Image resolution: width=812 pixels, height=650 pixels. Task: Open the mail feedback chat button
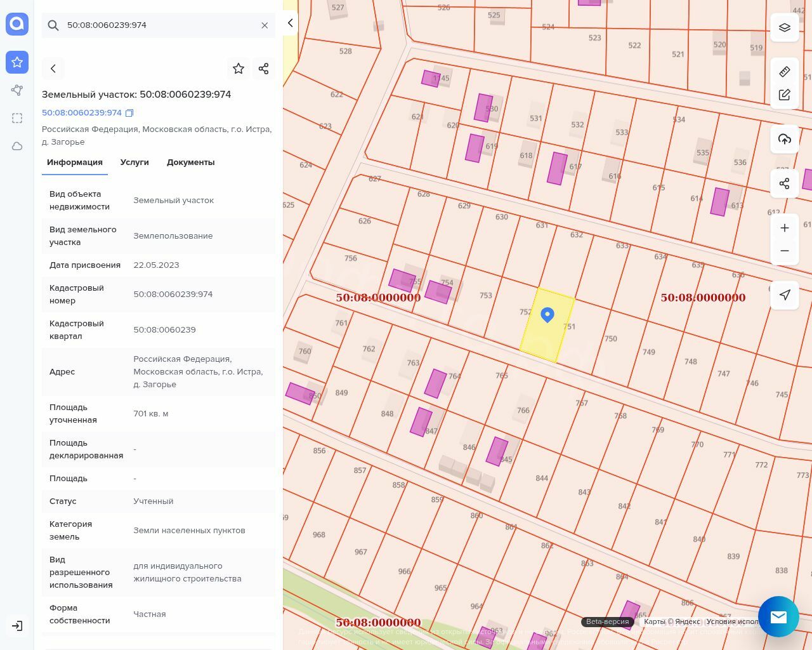click(778, 616)
